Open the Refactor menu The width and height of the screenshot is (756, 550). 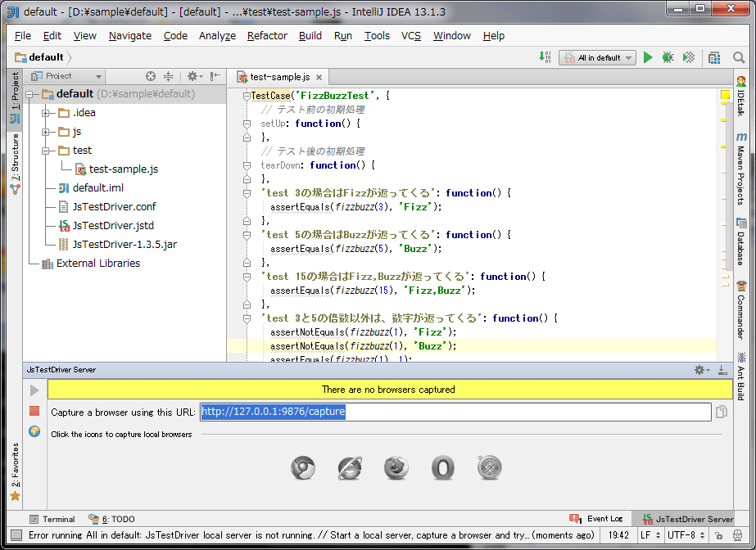coord(267,36)
